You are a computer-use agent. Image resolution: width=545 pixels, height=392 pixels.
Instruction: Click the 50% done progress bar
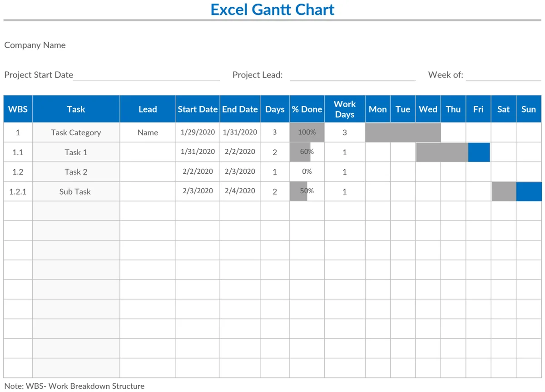298,191
